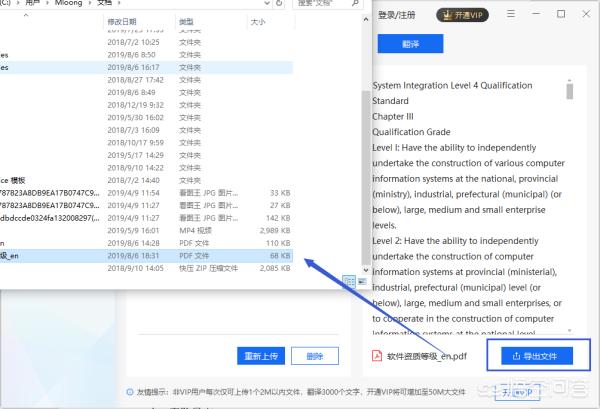Select the 模板 folder dated 2018/7/2 14:40

(145, 180)
